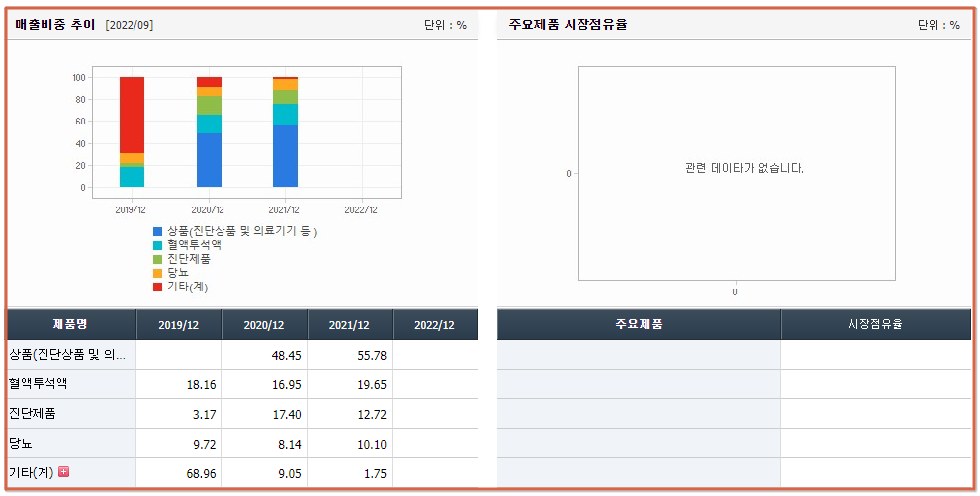Viewport: 980px width, 496px height.
Task: Click the 혈액투석액 legend label
Action: 195,245
